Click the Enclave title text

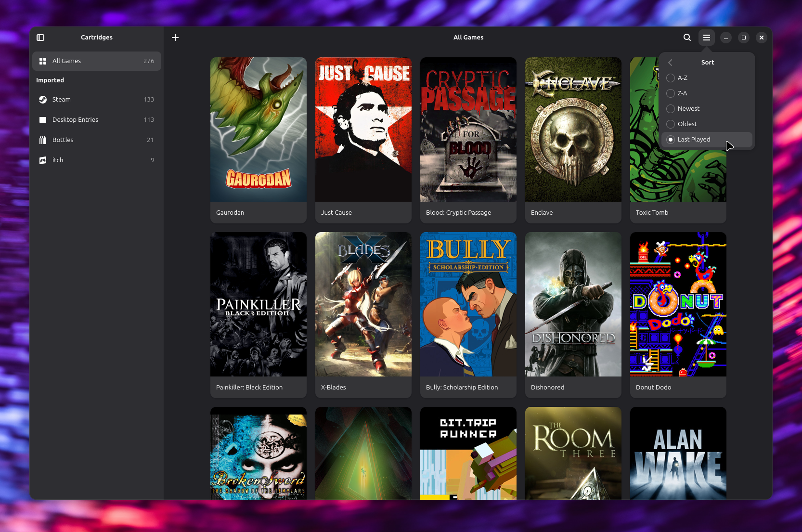pos(542,213)
